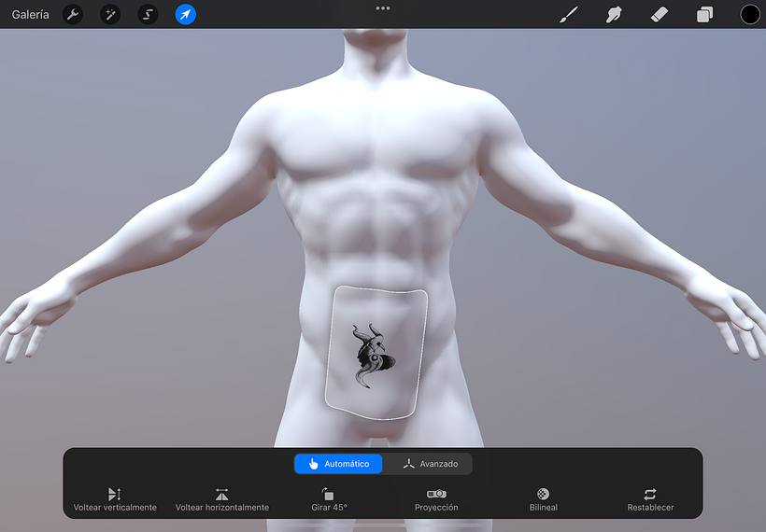Open the Layers panel
766x532 pixels.
(x=704, y=15)
